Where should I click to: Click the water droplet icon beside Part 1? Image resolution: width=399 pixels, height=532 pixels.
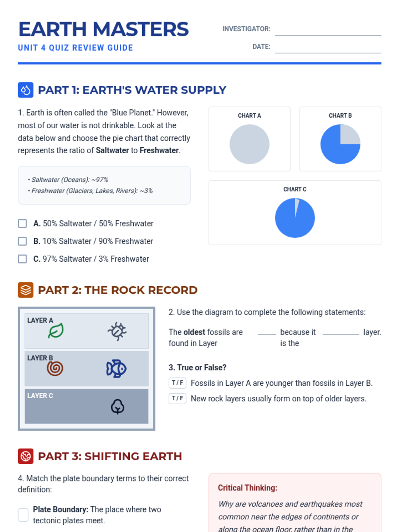click(26, 90)
